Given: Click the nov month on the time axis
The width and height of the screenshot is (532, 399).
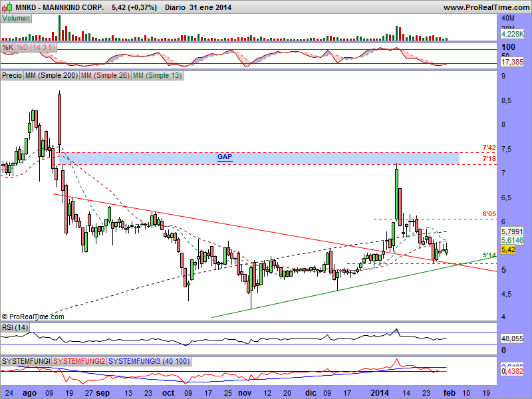Looking at the screenshot, I should (245, 393).
